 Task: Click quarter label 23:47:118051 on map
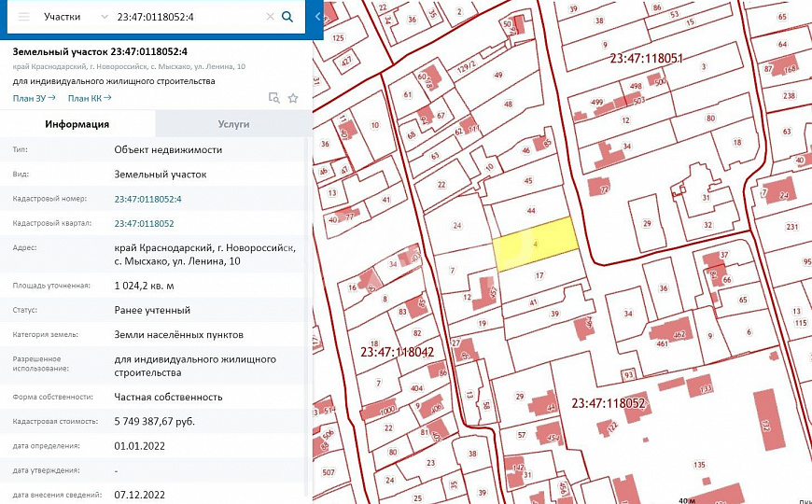(x=646, y=58)
